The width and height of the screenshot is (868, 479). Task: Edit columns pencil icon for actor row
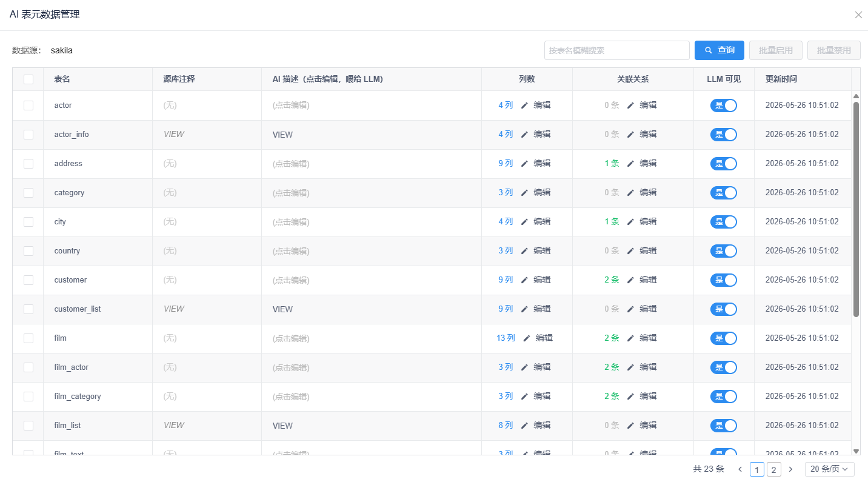point(524,106)
